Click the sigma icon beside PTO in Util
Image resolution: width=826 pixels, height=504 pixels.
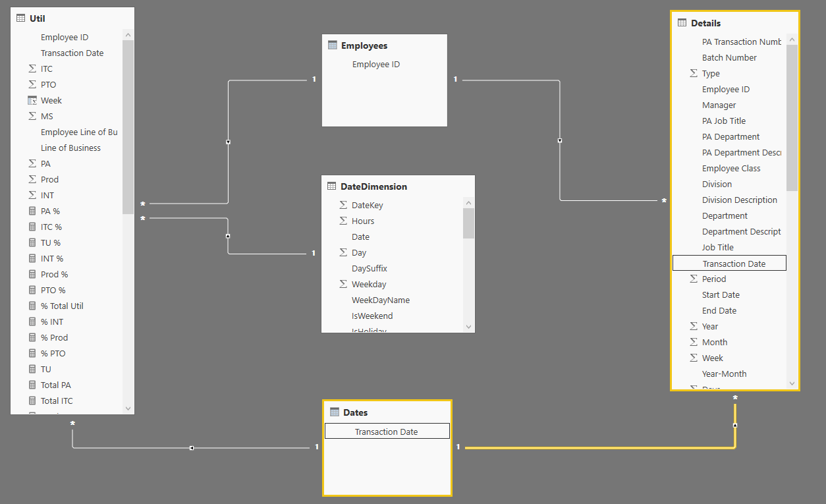[32, 84]
